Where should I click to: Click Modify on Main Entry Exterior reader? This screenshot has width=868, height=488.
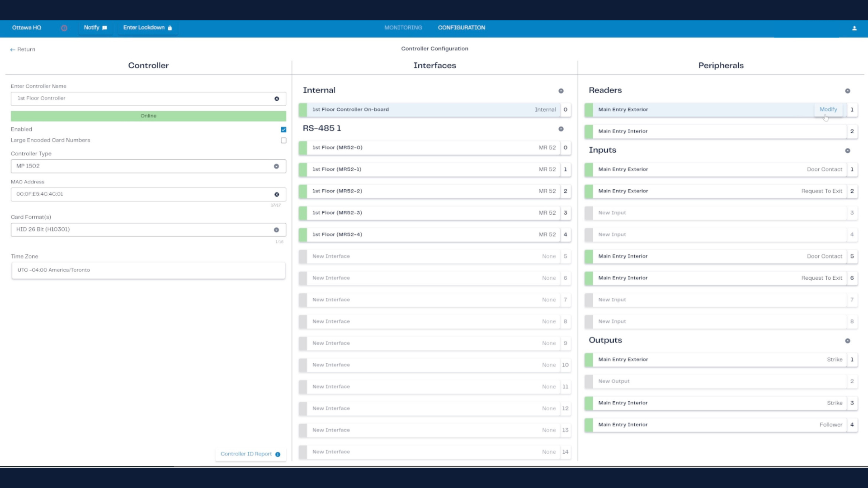[x=828, y=109]
